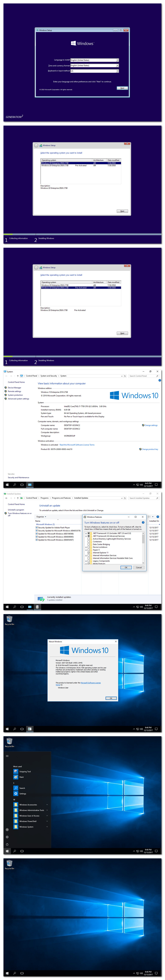The width and height of the screenshot is (165, 980).
Task: Open Snipping Tool from the Start menu
Action: (x=25, y=772)
